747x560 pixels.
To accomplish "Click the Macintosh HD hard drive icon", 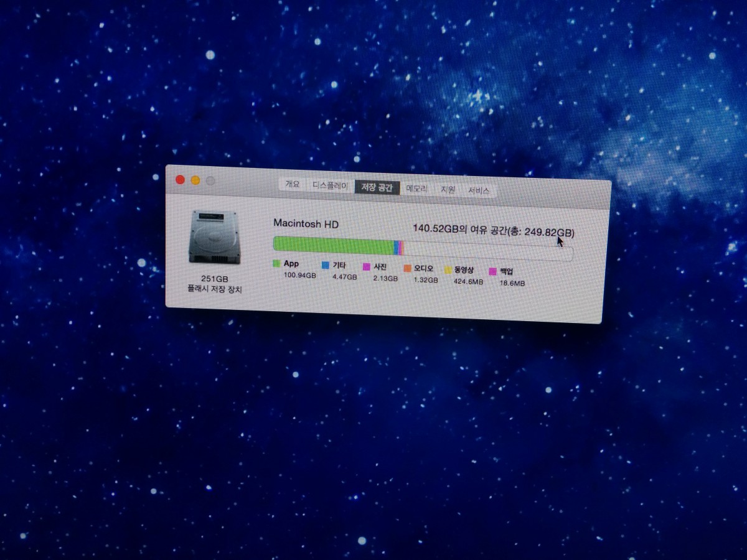I will (214, 237).
